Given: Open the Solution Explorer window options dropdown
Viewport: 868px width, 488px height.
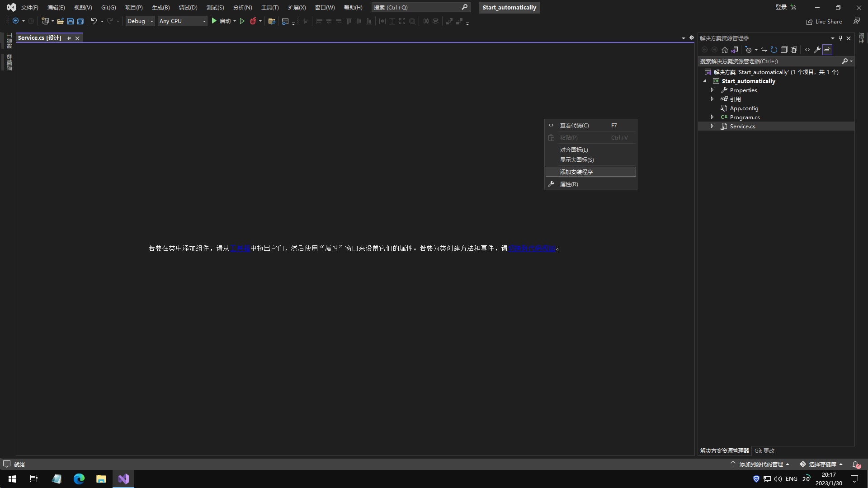Looking at the screenshot, I should pos(833,38).
